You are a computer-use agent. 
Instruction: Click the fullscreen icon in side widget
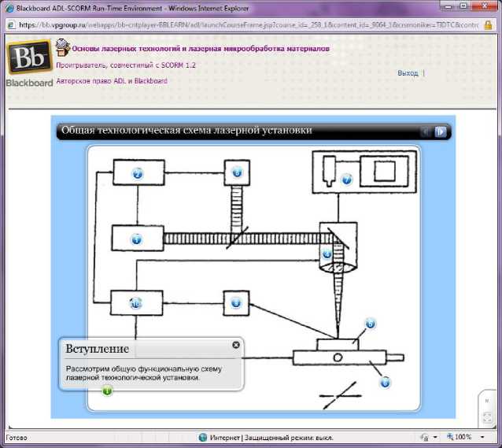point(487,417)
